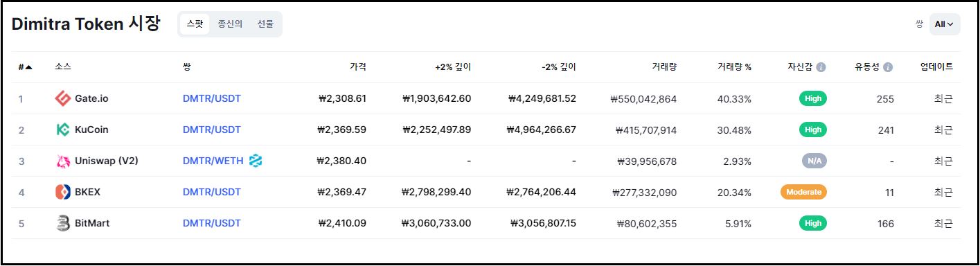Sort by the 거래량 column header
Viewport: 980px width, 266px height.
click(x=664, y=67)
